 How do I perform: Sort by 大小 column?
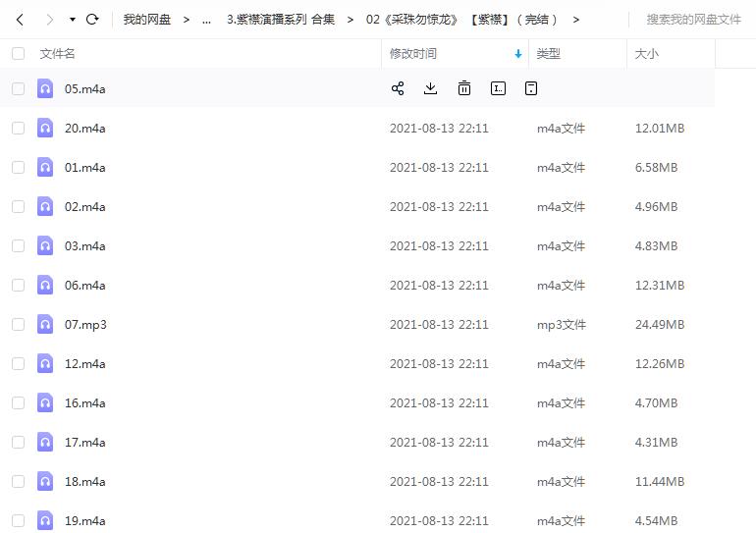646,53
